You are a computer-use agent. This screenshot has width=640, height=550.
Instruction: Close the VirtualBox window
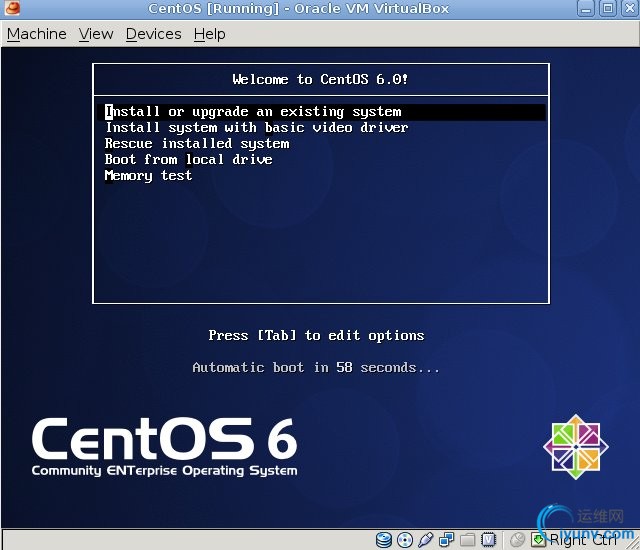[630, 8]
